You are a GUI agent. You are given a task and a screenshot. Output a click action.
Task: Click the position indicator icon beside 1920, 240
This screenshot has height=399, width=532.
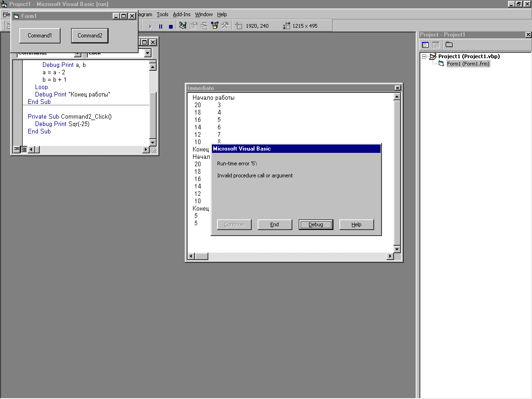pos(239,26)
